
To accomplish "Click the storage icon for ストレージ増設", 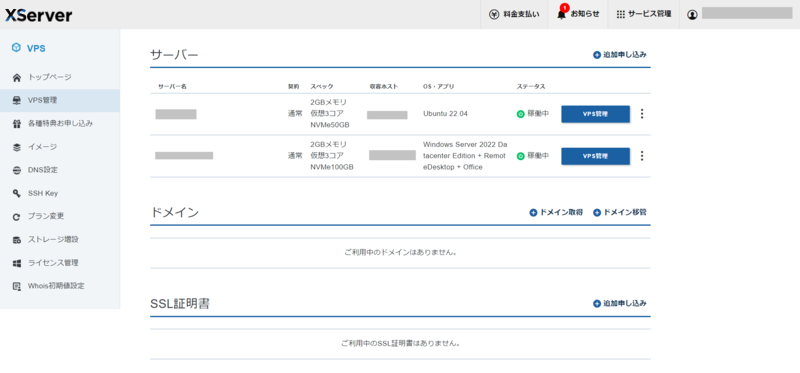I will (x=17, y=240).
